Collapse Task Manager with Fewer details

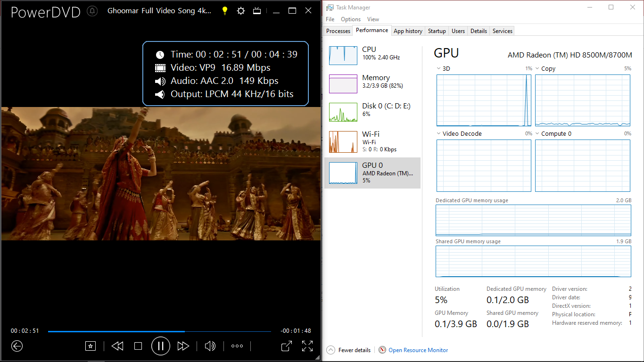pos(349,350)
